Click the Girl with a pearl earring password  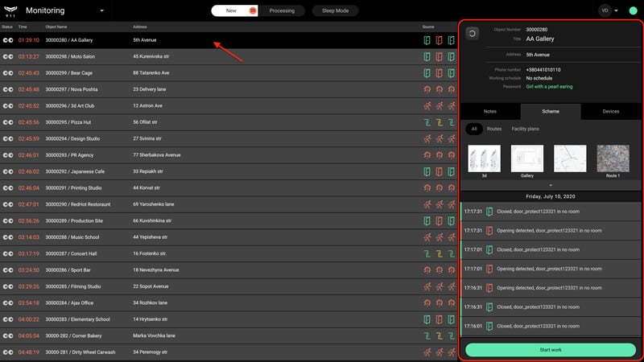(x=549, y=87)
